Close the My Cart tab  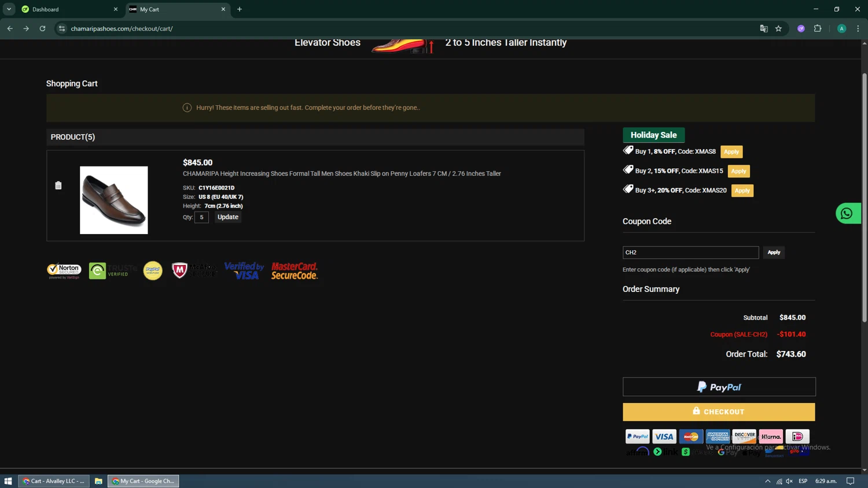coord(223,9)
